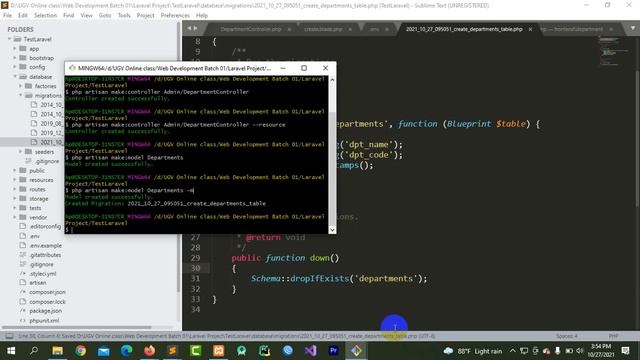Open the artisan file in sidebar
Viewport: 640px width, 360px height.
38,283
